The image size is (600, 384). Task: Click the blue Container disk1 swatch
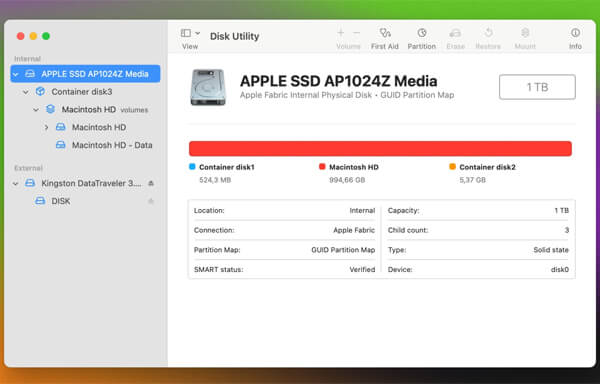[x=192, y=167]
